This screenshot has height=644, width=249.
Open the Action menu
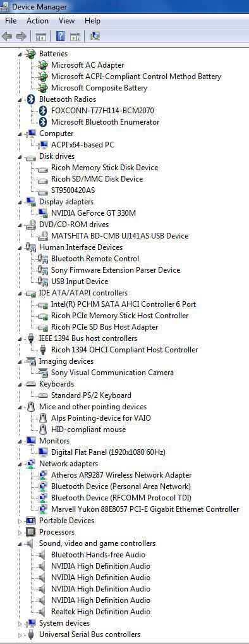pos(37,20)
